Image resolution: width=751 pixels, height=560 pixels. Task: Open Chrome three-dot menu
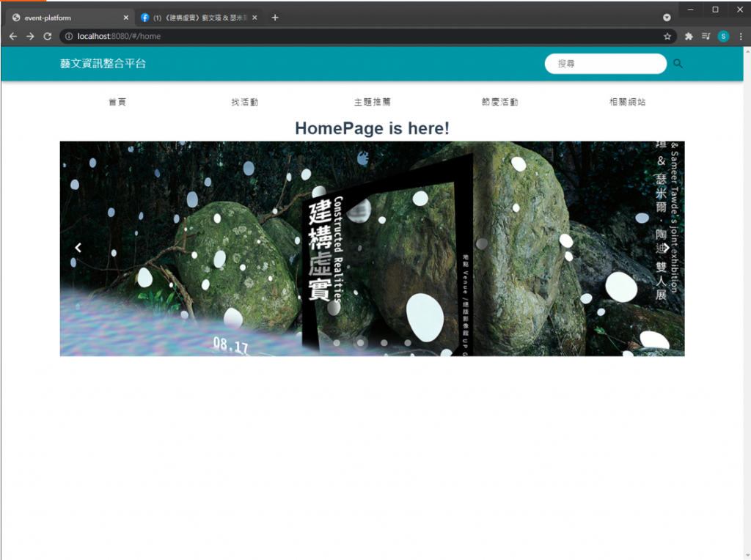[741, 37]
